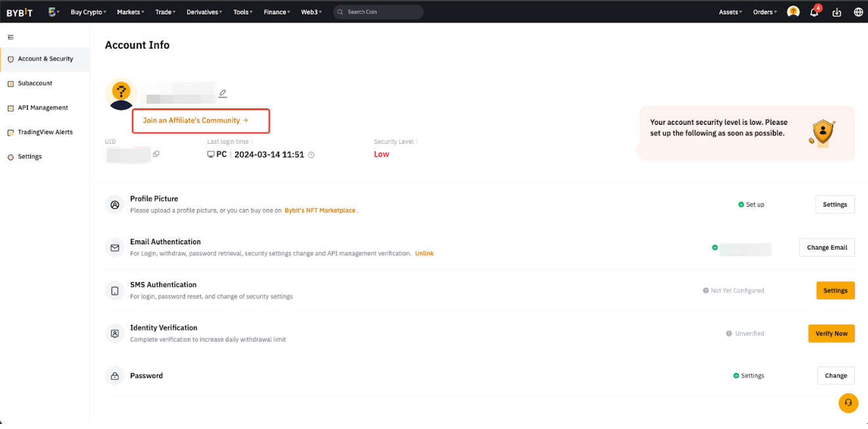This screenshot has width=868, height=429.
Task: Collapse the sidebar with the hamburger icon
Action: pyautogui.click(x=11, y=37)
